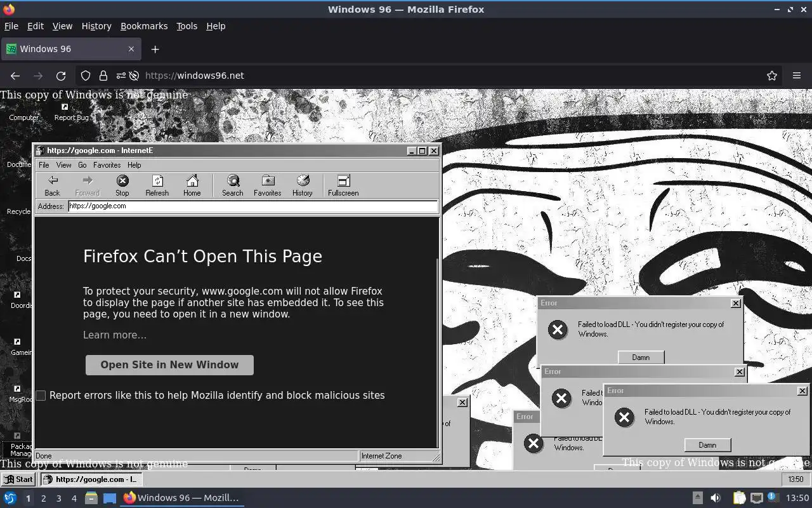This screenshot has width=812, height=508.
Task: Open the Firefox Tools menu
Action: point(187,26)
